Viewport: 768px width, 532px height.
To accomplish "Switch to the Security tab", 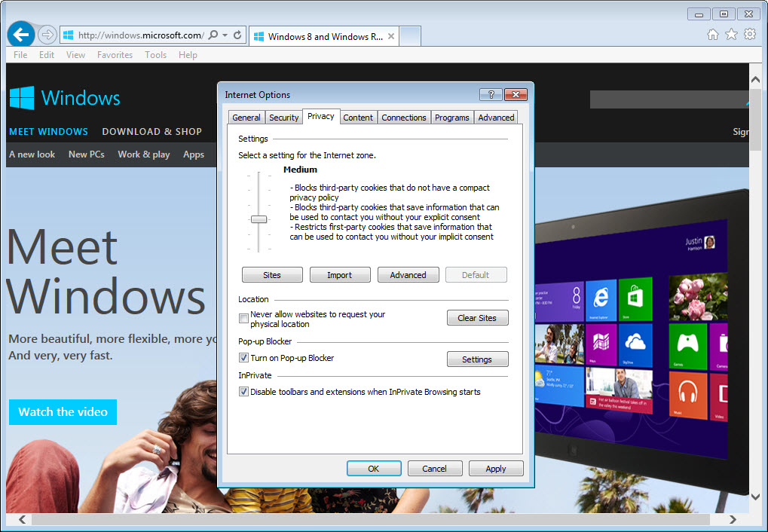I will pyautogui.click(x=283, y=118).
